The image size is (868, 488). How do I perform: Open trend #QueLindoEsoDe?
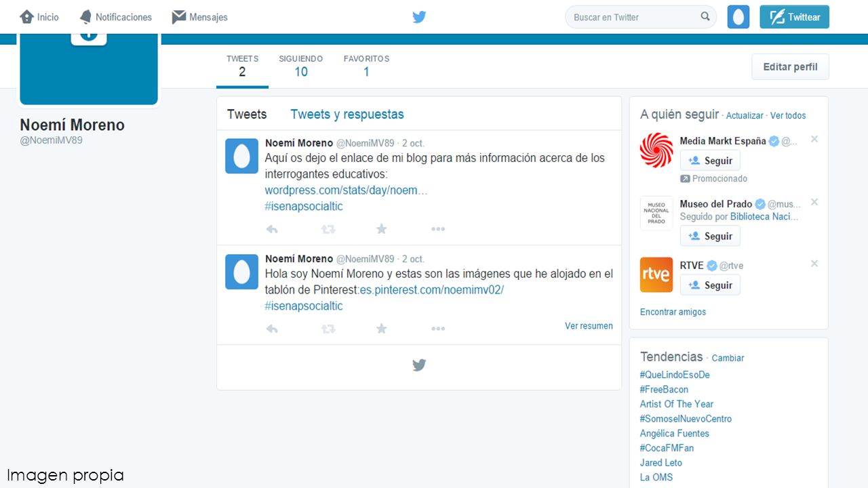675,375
